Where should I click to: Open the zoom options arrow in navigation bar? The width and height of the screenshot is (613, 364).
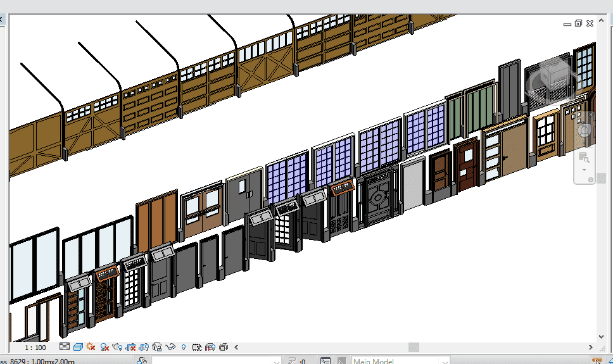pos(583,170)
